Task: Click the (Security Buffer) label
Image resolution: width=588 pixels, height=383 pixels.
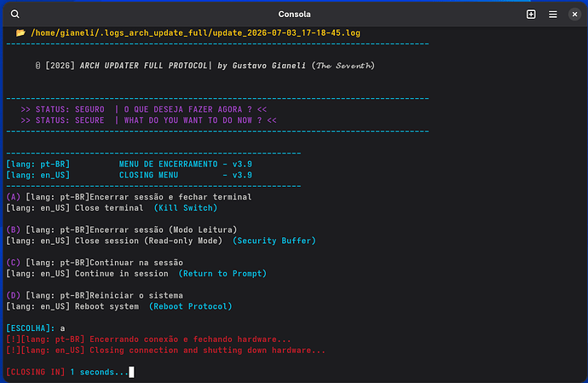Action: [x=274, y=241]
